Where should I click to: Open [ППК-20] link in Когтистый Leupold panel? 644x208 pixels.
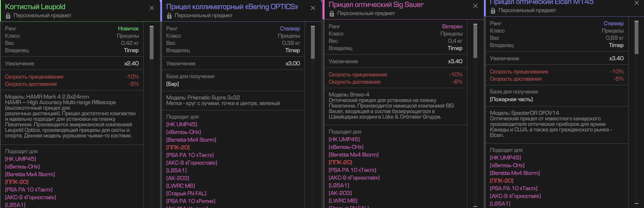(x=17, y=182)
